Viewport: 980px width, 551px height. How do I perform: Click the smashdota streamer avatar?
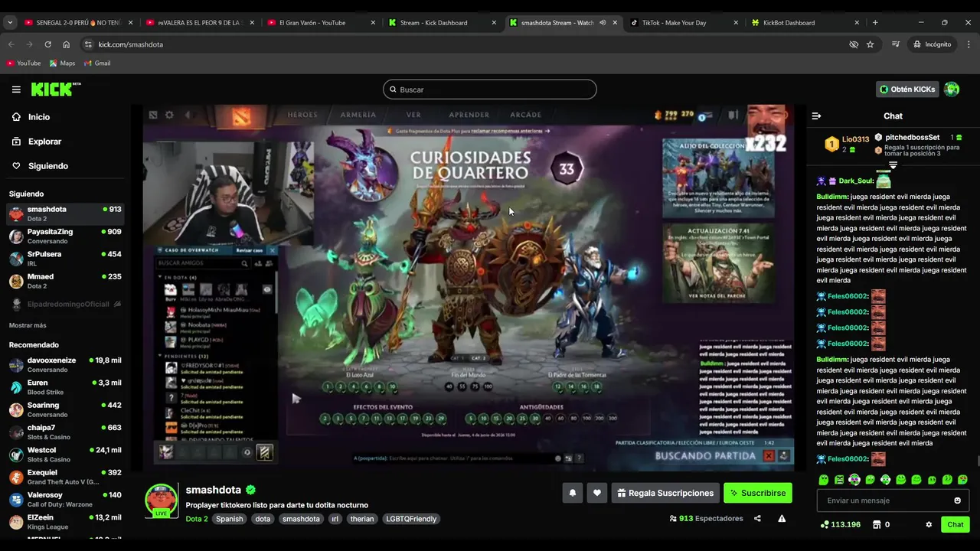[161, 500]
